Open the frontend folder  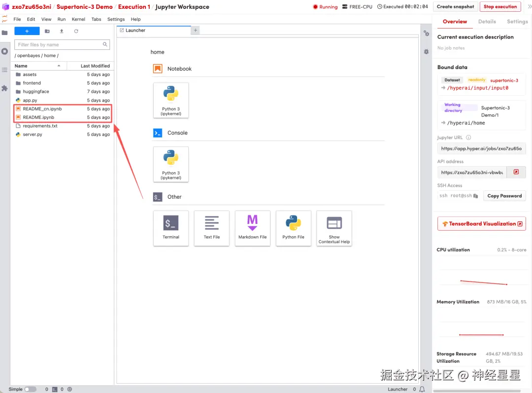pos(63,83)
